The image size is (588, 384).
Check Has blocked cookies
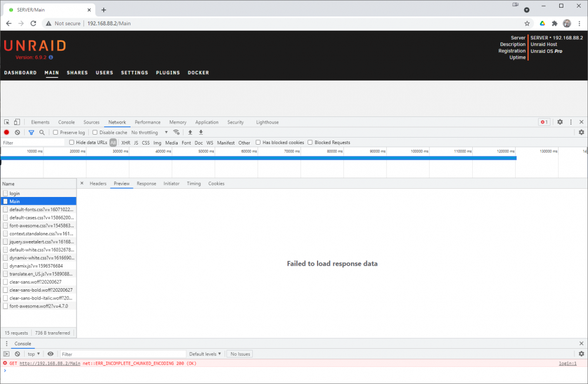[x=258, y=142]
